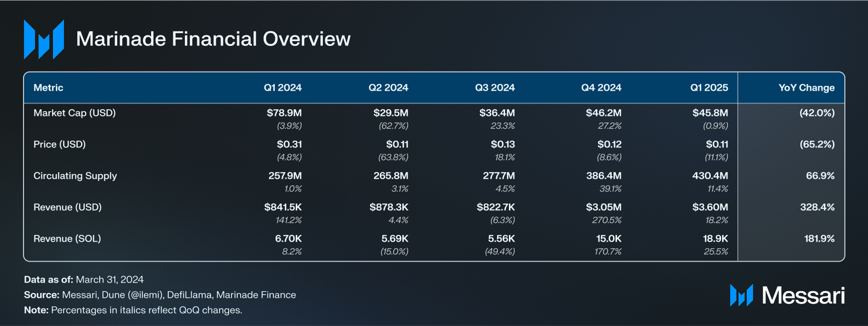
Task: Click the '430.4M' circulating supply value
Action: [710, 176]
